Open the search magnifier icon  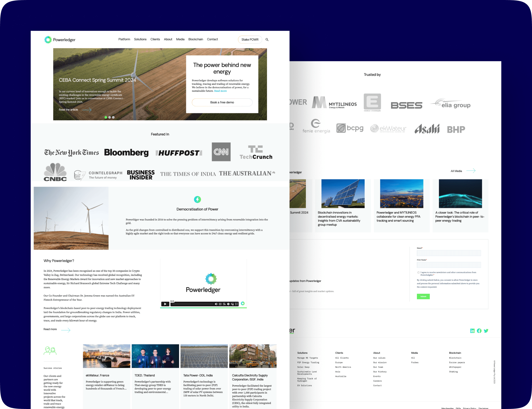click(267, 40)
